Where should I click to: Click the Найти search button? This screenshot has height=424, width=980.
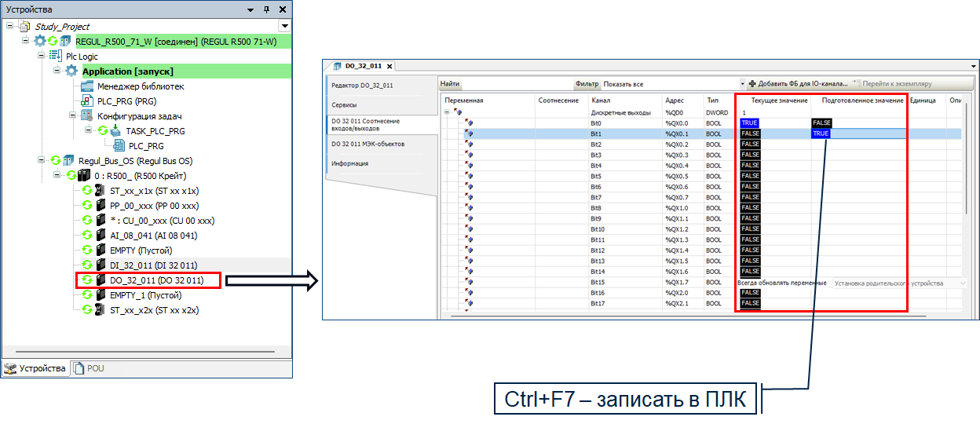click(450, 84)
